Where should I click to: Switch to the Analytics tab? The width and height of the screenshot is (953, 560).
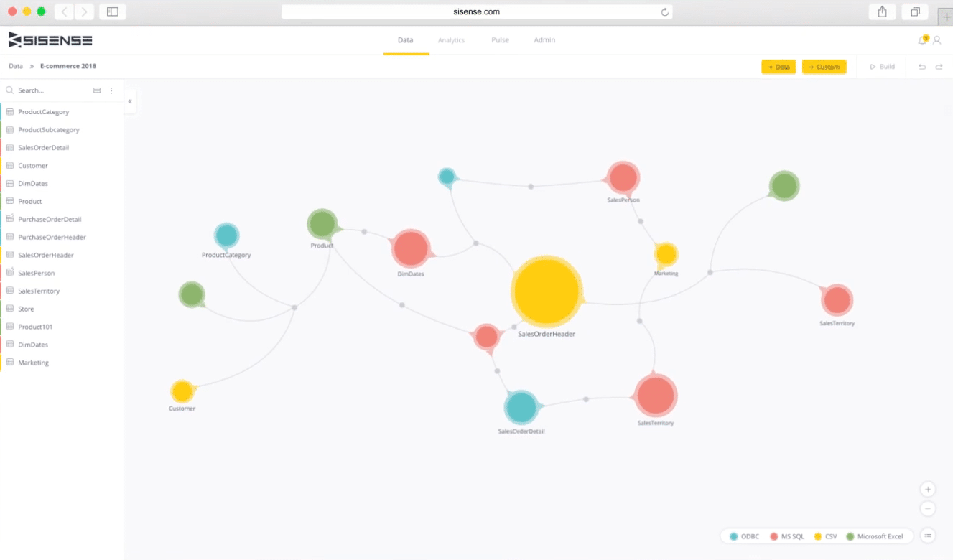click(x=451, y=40)
